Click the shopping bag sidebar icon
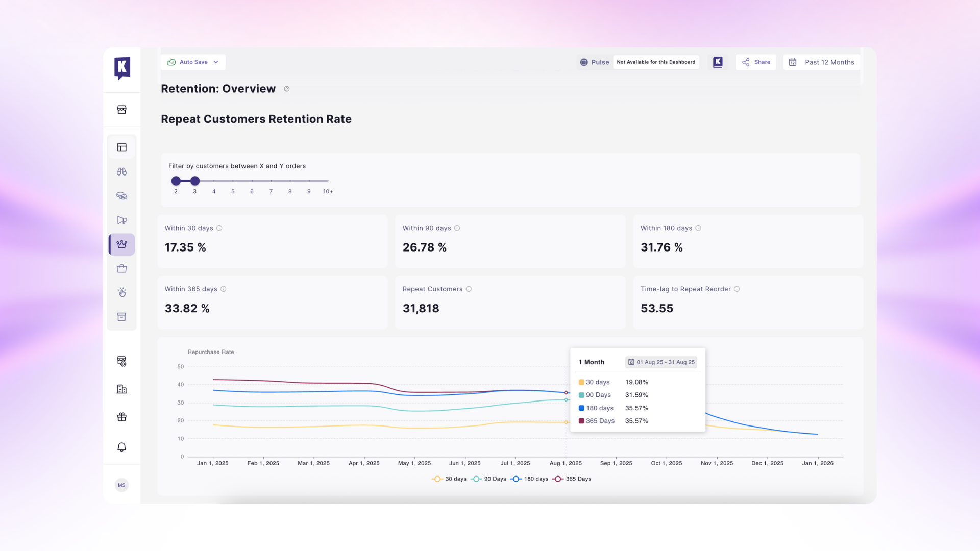Screen dimensions: 980x551 (x=121, y=268)
